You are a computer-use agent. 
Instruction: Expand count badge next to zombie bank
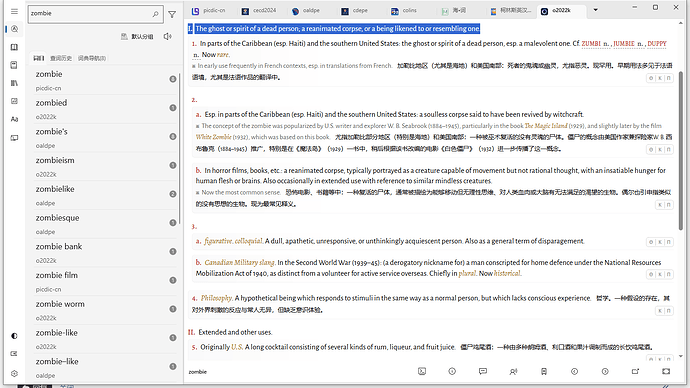(x=173, y=252)
